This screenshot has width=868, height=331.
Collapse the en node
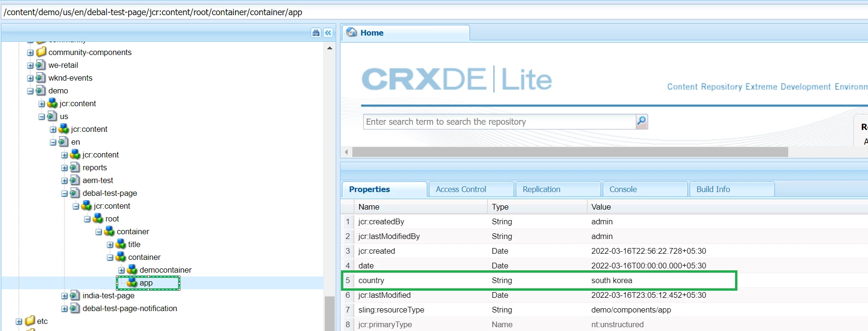(53, 142)
